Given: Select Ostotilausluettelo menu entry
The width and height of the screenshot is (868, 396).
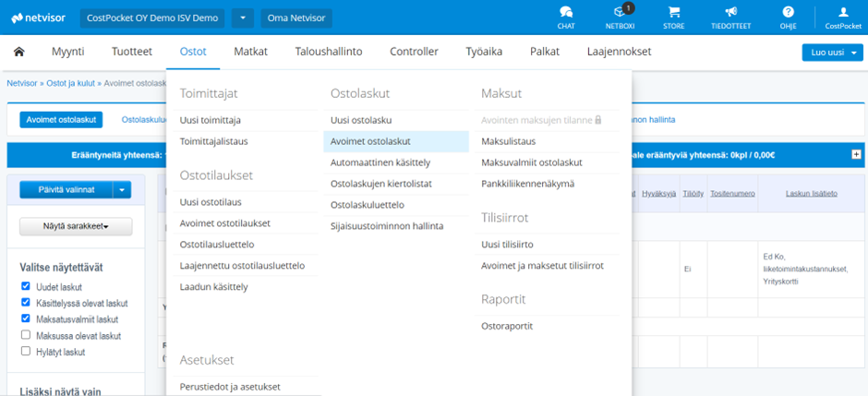Looking at the screenshot, I should [217, 244].
